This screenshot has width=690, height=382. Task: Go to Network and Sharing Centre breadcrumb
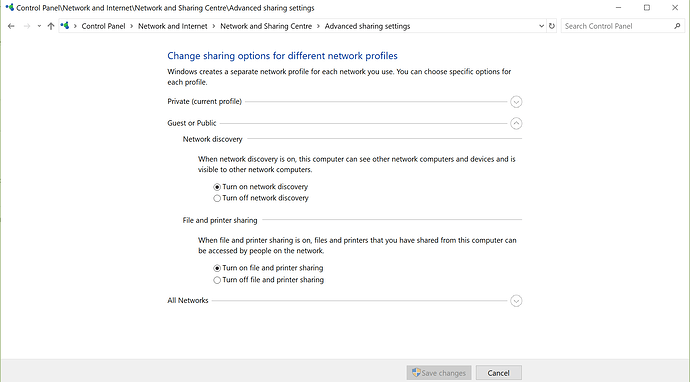(266, 26)
